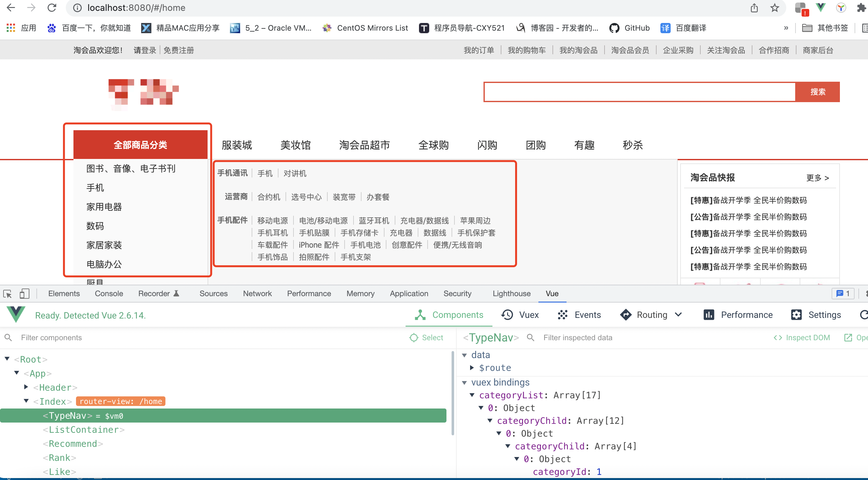Click Select component in page button
The image size is (868, 480).
426,338
